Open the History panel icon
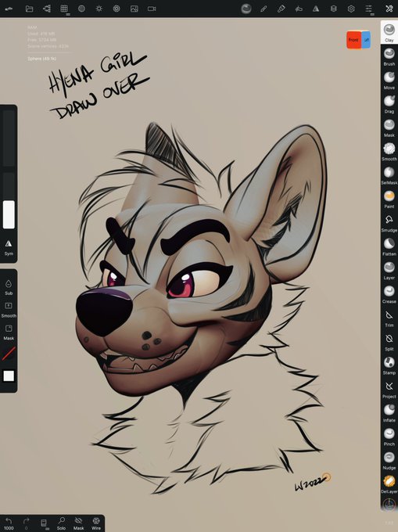 pos(44,523)
